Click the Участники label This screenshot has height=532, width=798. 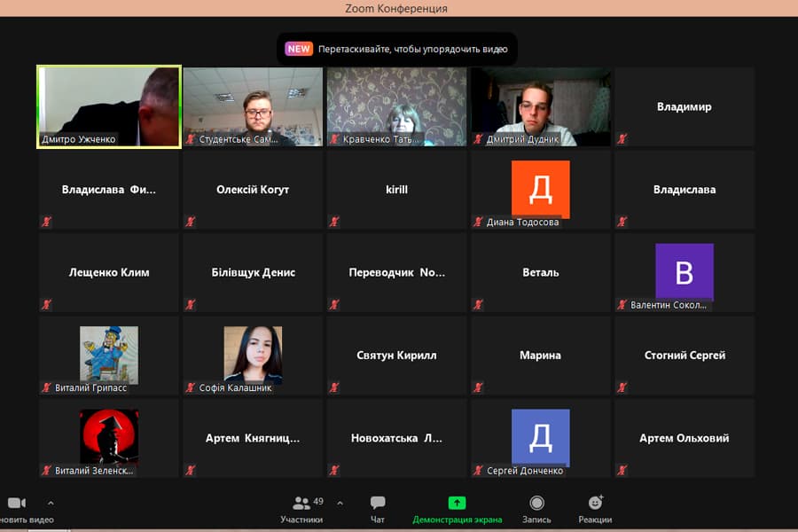[301, 520]
